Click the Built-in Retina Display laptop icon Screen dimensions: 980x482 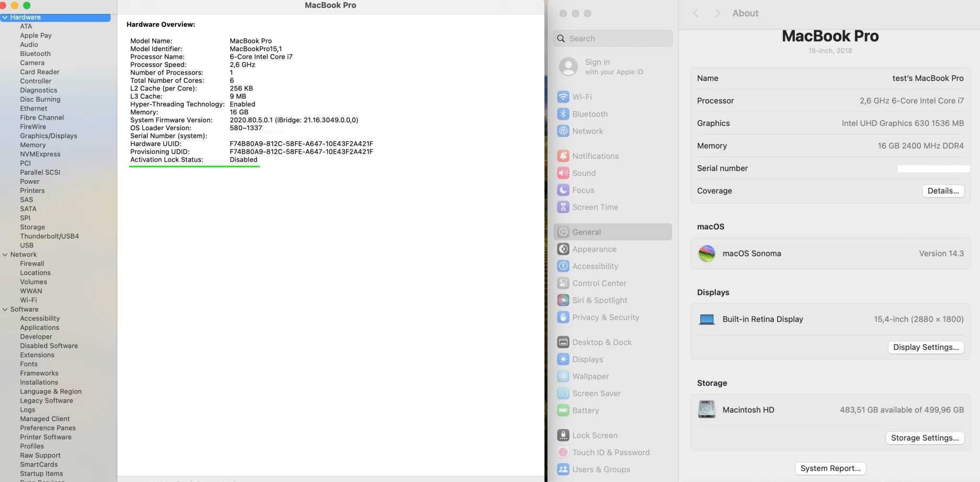tap(707, 319)
